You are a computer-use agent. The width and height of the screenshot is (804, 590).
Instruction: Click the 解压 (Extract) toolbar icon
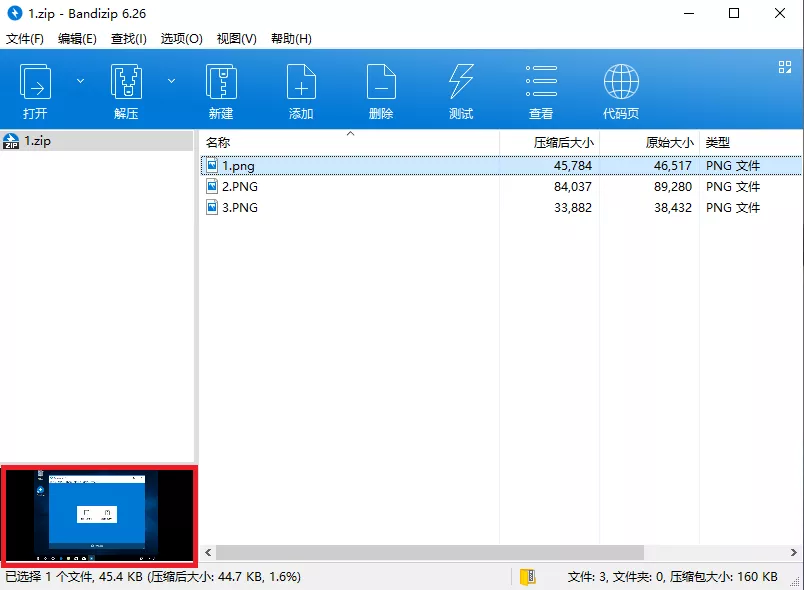pyautogui.click(x=126, y=82)
